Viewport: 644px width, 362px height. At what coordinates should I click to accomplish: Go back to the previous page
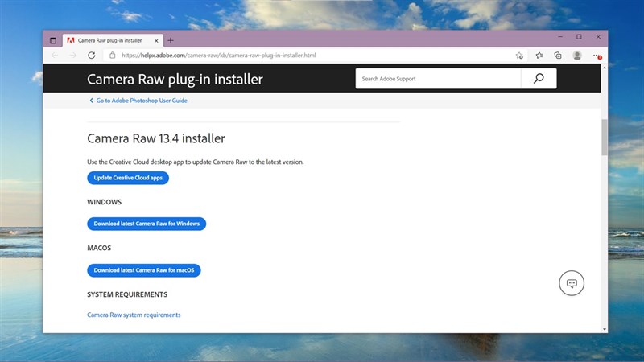coord(55,55)
